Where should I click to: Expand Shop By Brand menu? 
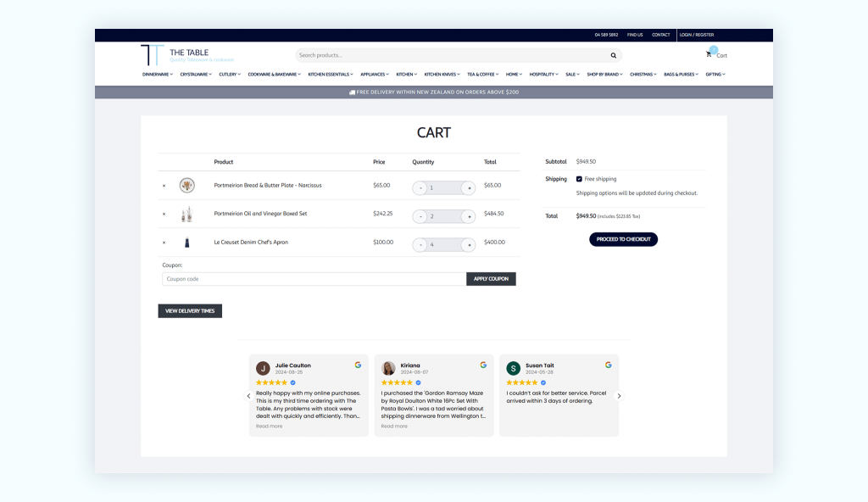coord(604,75)
